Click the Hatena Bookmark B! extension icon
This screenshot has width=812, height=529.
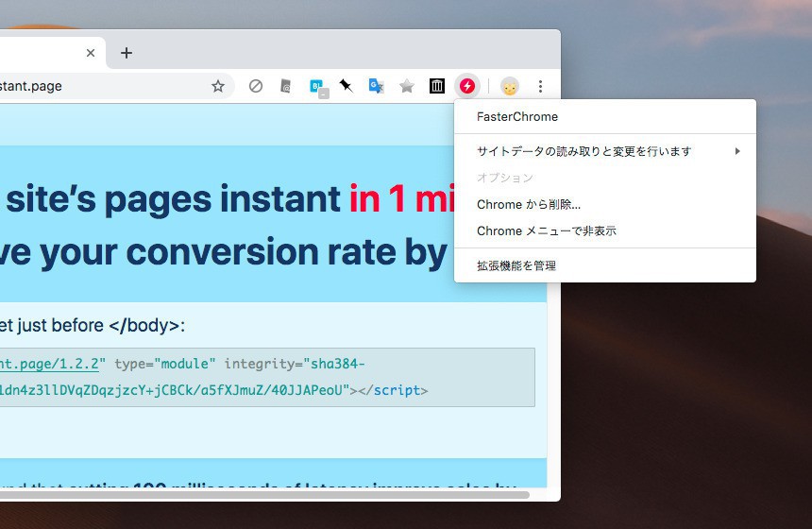point(318,88)
